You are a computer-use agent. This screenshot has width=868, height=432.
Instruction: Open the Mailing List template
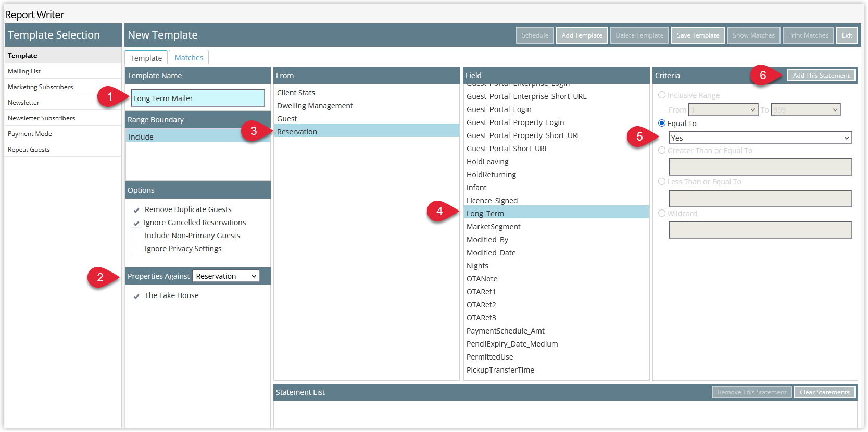pyautogui.click(x=63, y=71)
